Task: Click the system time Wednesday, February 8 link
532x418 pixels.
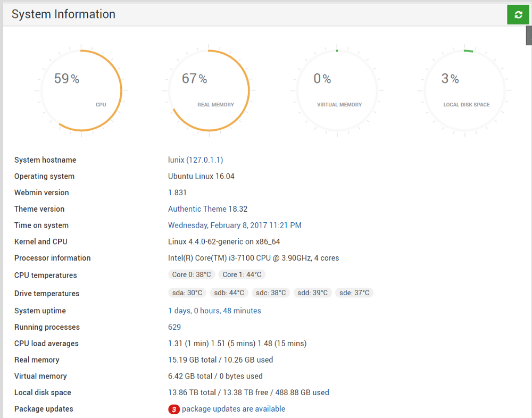Action: (235, 225)
